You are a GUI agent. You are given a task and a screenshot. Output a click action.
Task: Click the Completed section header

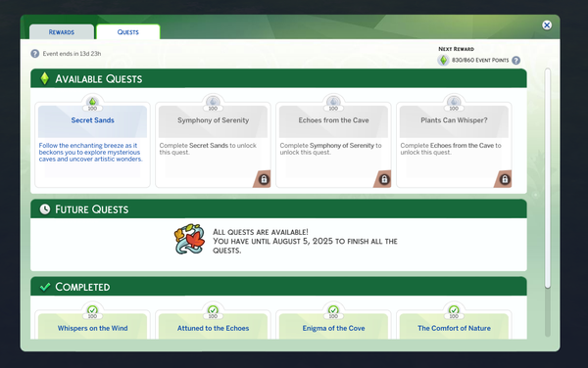tap(278, 287)
